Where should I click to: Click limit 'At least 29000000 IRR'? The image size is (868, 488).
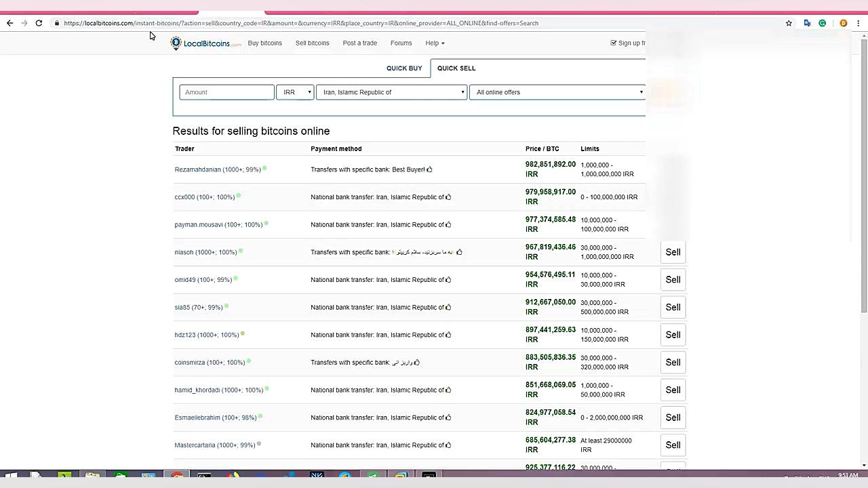[x=606, y=445]
